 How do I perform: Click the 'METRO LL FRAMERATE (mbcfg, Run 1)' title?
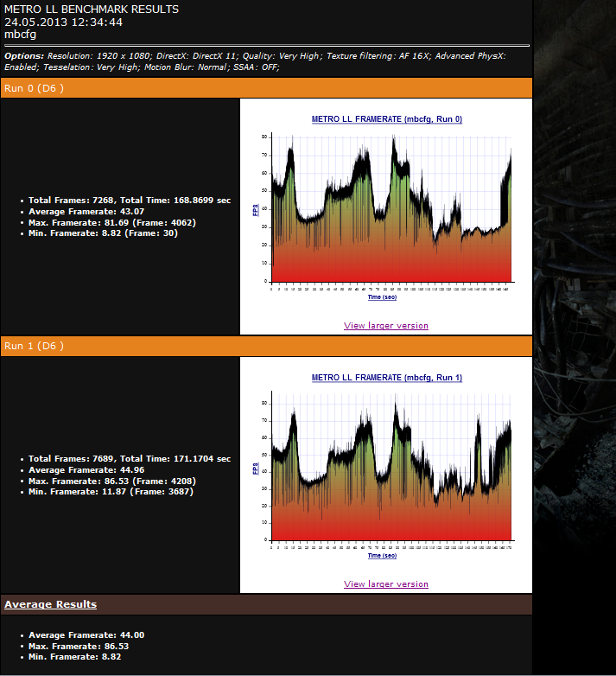pos(387,378)
